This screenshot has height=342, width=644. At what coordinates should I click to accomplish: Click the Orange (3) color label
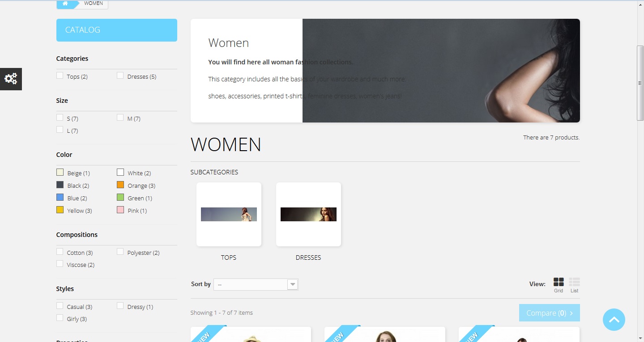[141, 186]
